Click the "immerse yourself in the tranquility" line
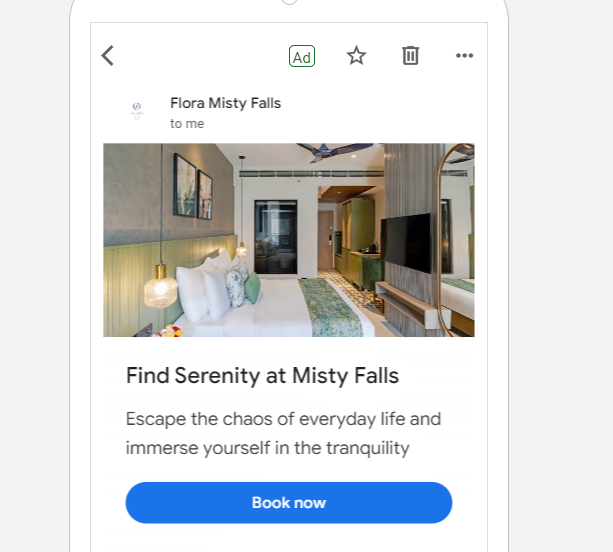This screenshot has height=552, width=613. coord(268,448)
